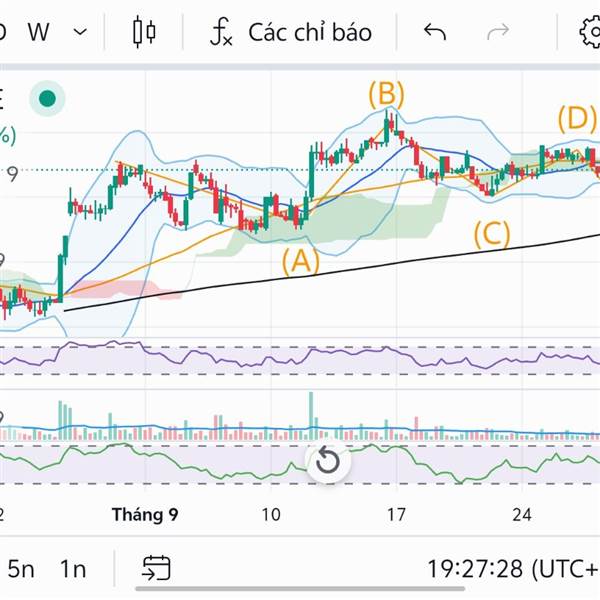
Task: Click the green market status indicator
Action: 46,98
